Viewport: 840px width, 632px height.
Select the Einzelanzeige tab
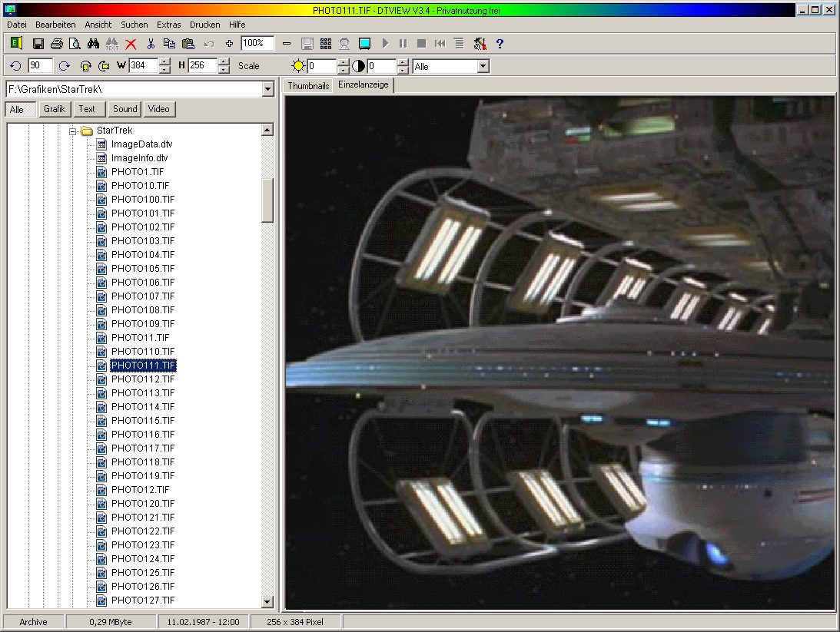point(364,84)
